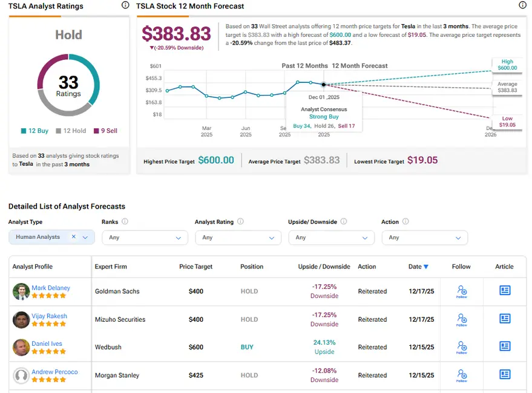Remove the Human Analysts filter tag
532x393 pixels.
74,237
